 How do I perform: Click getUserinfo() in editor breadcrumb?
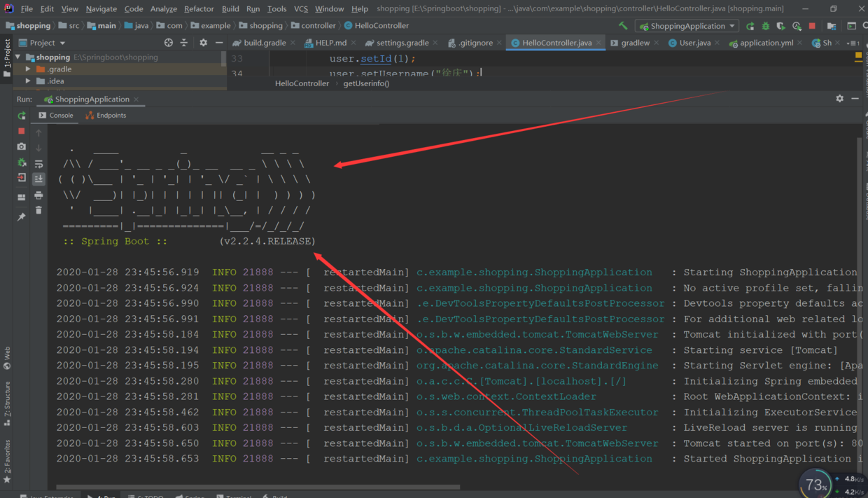click(x=366, y=83)
